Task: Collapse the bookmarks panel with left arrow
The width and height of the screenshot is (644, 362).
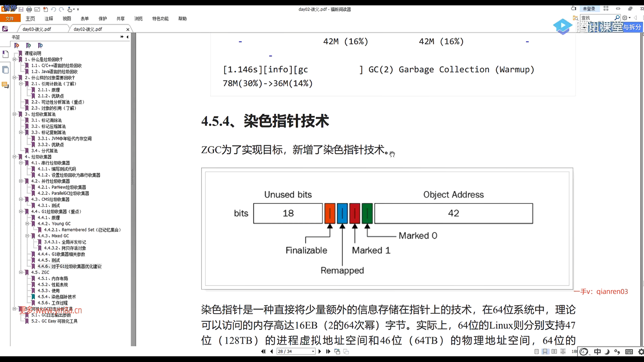Action: (x=127, y=37)
